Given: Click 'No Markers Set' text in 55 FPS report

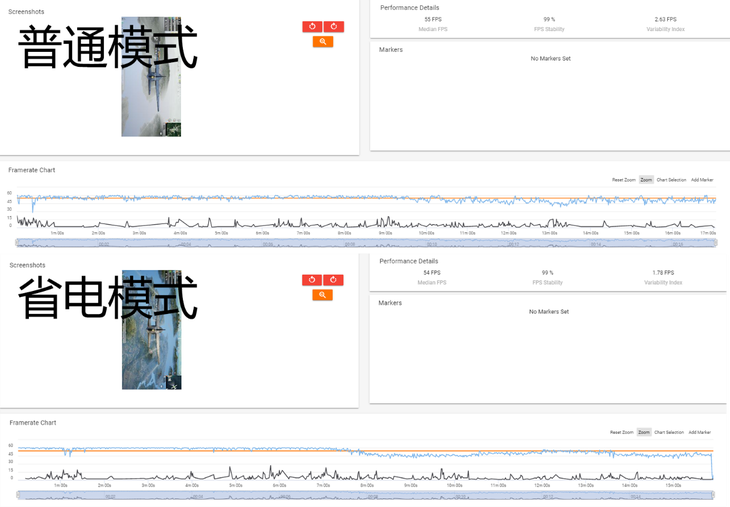Looking at the screenshot, I should tap(551, 59).
